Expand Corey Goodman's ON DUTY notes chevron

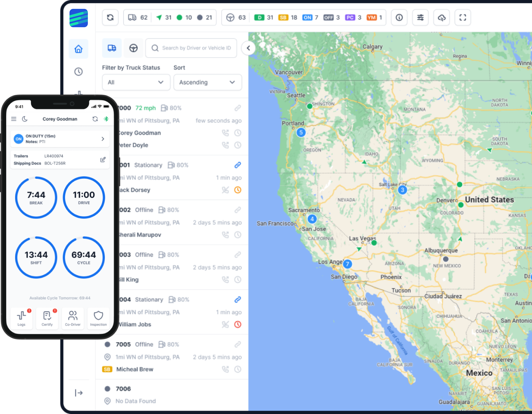pyautogui.click(x=103, y=139)
